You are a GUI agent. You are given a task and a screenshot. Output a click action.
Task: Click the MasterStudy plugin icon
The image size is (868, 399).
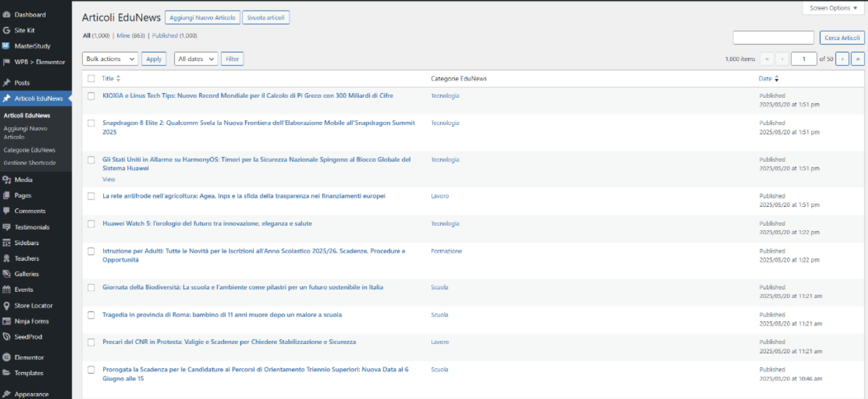[x=7, y=46]
